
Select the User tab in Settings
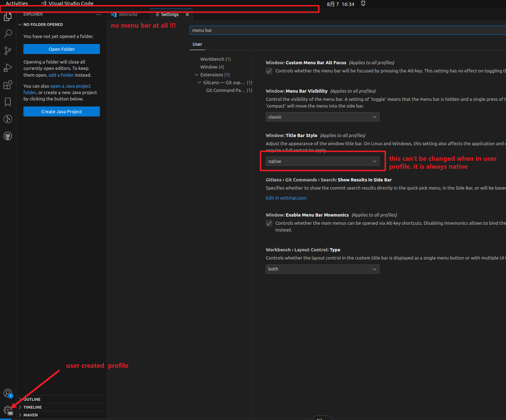(197, 44)
